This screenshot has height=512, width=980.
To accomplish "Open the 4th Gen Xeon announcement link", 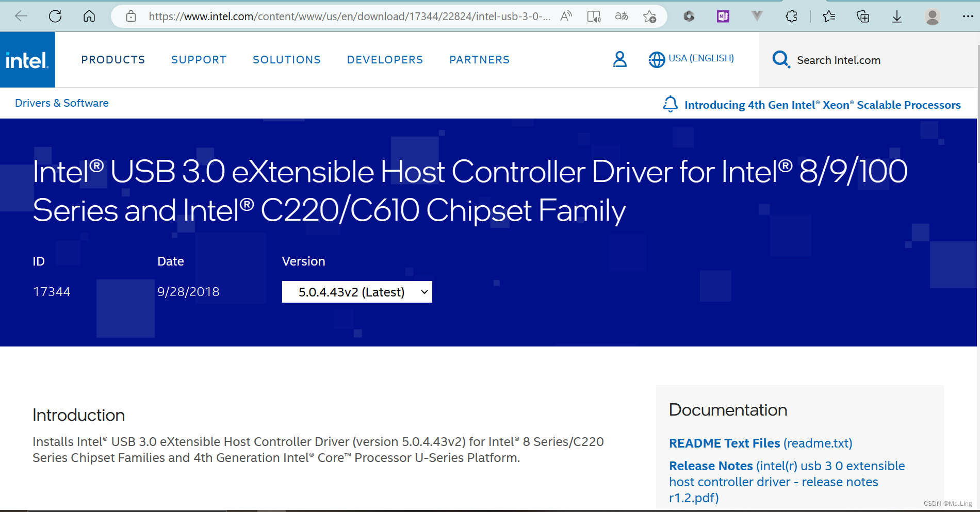I will coord(822,105).
